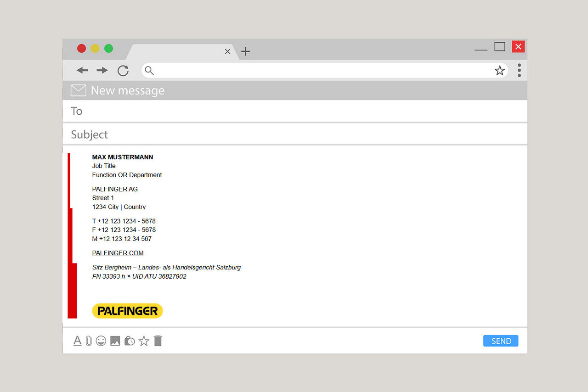Image resolution: width=588 pixels, height=392 pixels.
Task: Open the PALFINGER.COM link
Action: pyautogui.click(x=118, y=253)
